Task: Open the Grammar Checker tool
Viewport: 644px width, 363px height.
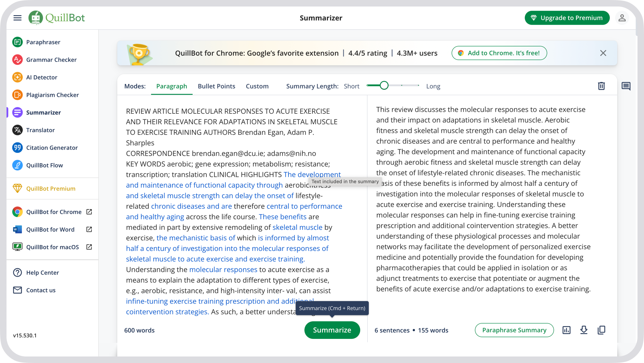Action: pyautogui.click(x=51, y=60)
